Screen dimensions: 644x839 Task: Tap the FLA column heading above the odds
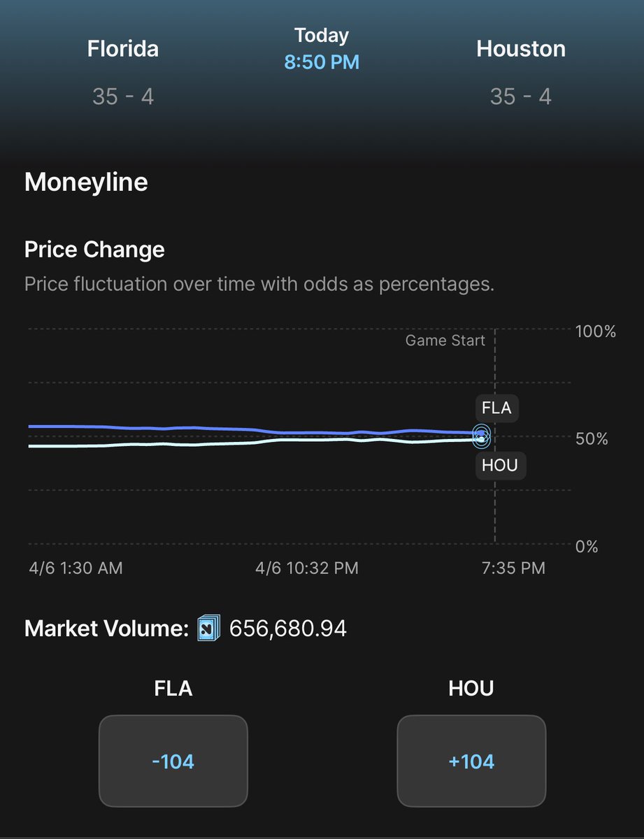point(173,688)
